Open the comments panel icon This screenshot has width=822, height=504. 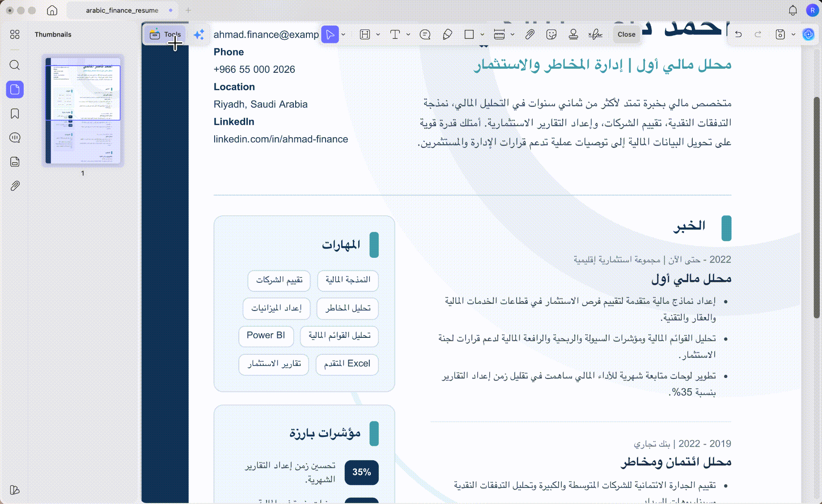(15, 138)
